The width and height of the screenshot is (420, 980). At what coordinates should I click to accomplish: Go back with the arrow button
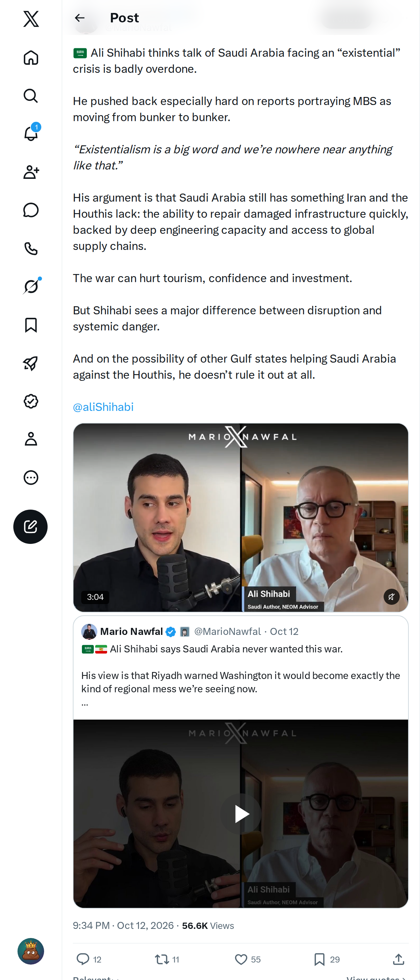[79, 18]
